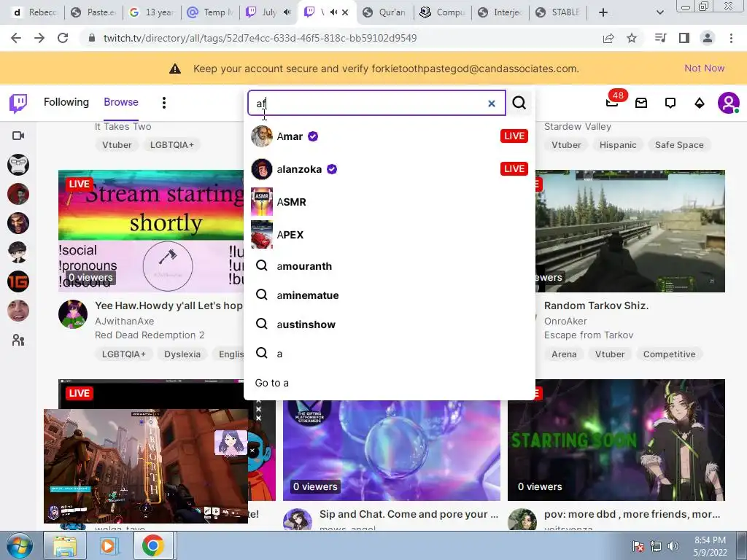Select the Amar live channel suggestion
This screenshot has width=747, height=560.
[390, 136]
